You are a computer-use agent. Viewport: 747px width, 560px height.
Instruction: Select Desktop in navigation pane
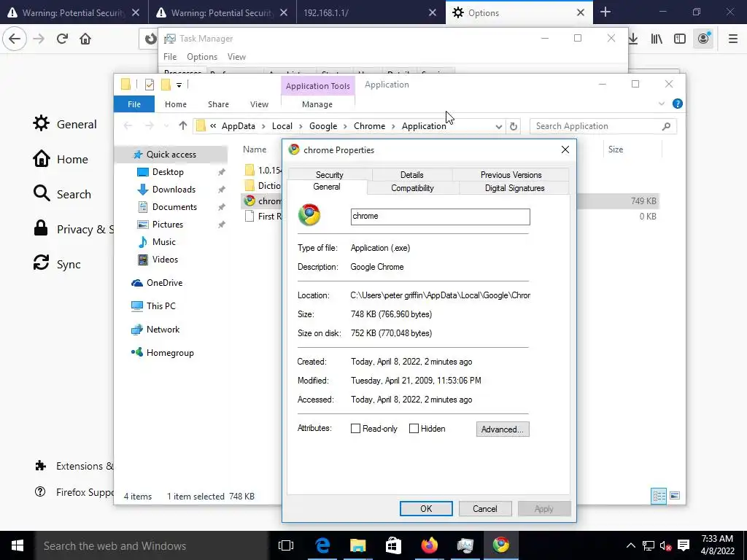tap(168, 172)
